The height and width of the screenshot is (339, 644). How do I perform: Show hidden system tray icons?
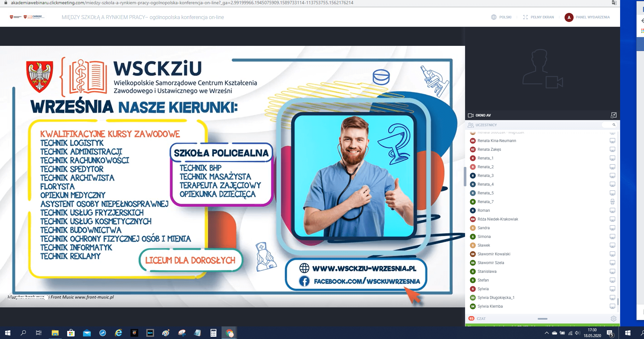(x=546, y=333)
